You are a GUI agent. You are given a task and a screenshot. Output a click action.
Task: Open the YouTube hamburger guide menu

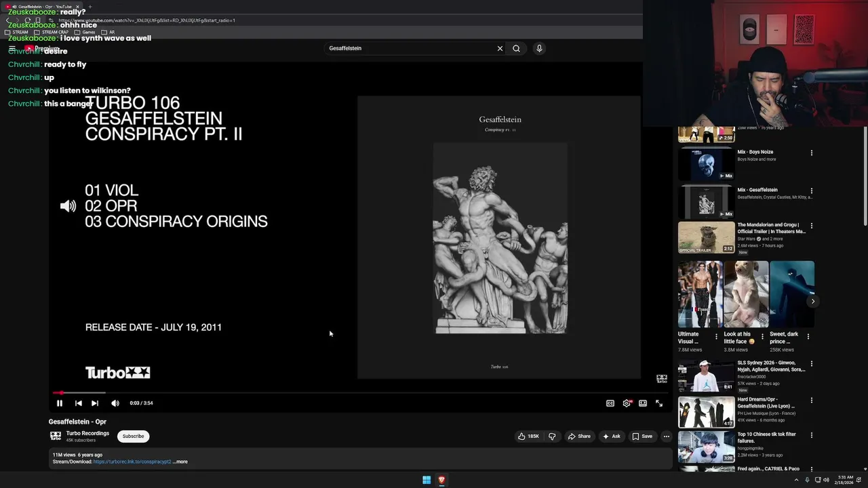[x=12, y=48]
